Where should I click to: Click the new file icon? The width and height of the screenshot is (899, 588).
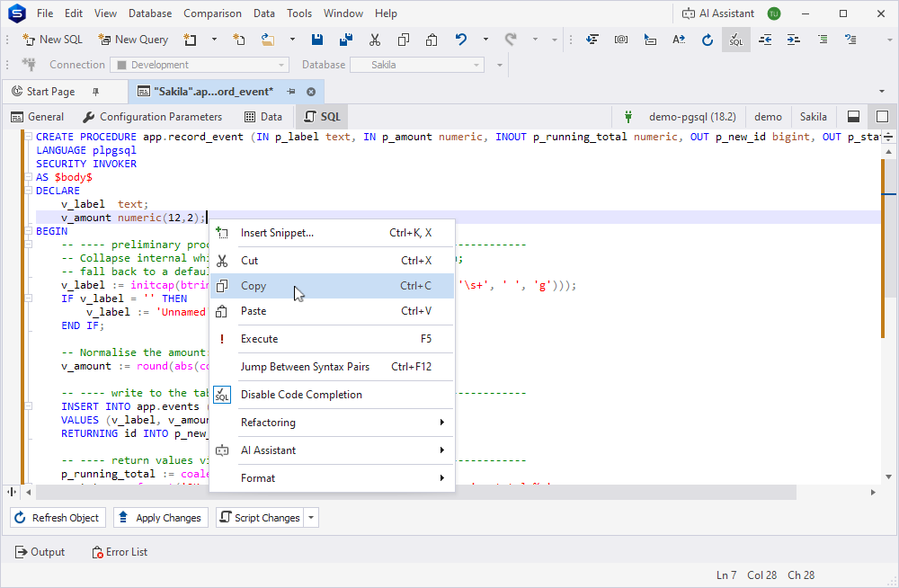point(239,40)
